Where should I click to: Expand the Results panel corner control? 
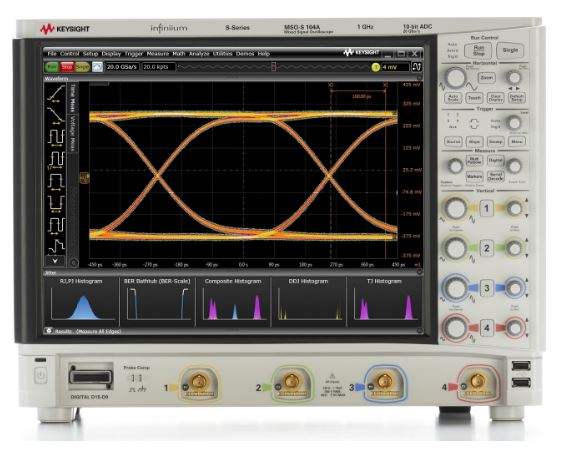[x=419, y=331]
